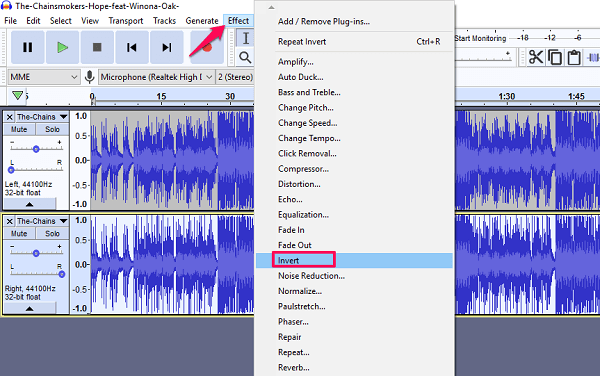Select the I-beam Selection tool

click(x=245, y=38)
